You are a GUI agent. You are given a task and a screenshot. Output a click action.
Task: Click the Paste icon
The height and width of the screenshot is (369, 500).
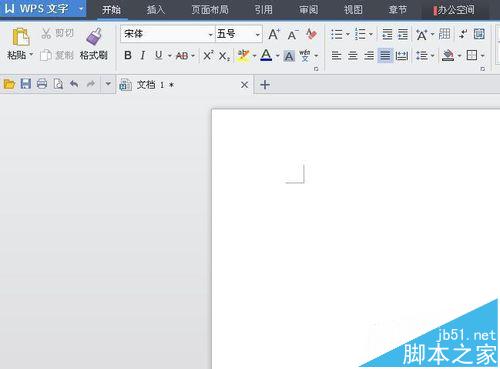[x=20, y=37]
